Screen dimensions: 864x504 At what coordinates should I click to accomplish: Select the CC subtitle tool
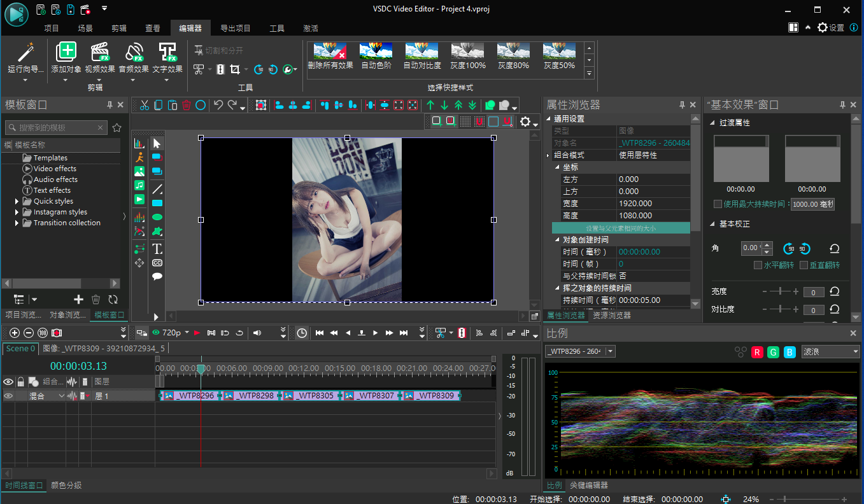click(x=157, y=263)
